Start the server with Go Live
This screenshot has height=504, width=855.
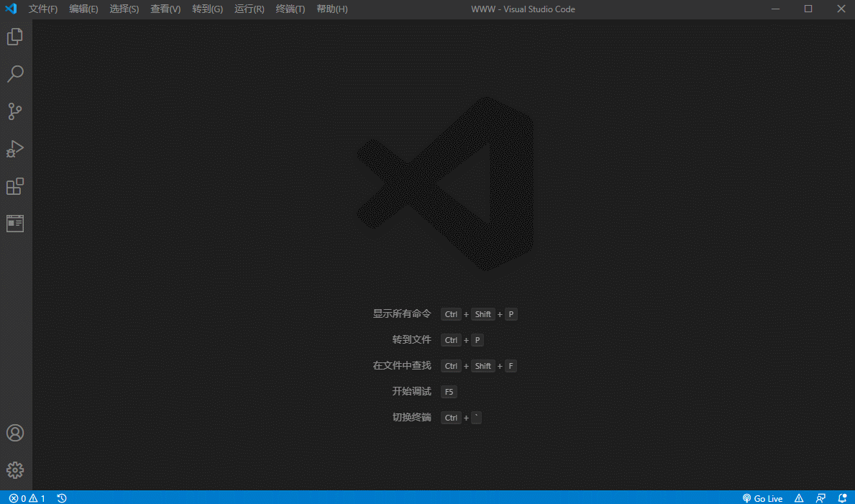tap(762, 498)
